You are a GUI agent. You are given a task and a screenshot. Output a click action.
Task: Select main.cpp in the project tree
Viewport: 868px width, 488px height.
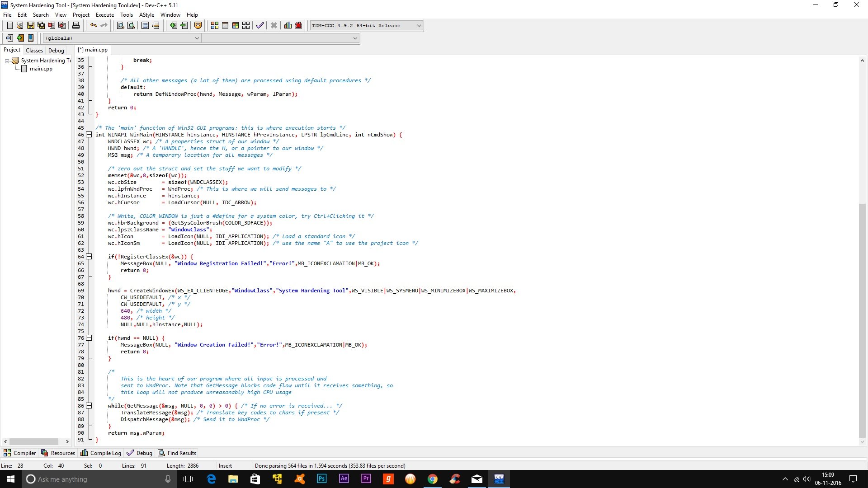tap(41, 69)
